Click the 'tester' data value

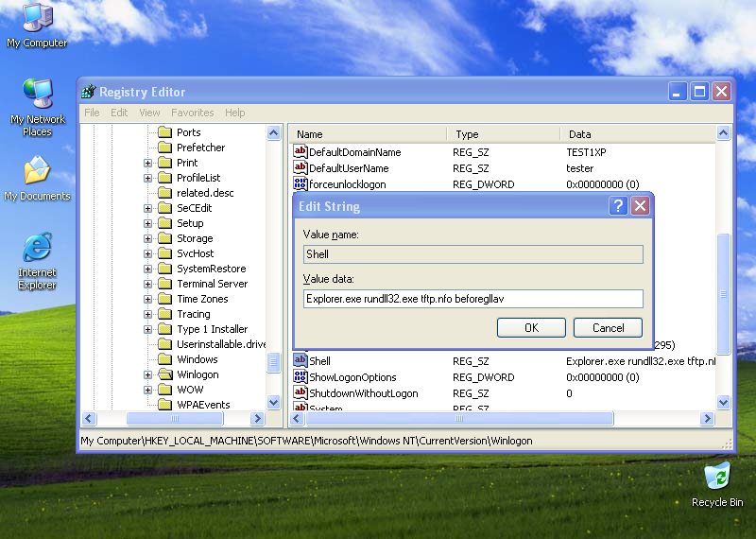(579, 168)
